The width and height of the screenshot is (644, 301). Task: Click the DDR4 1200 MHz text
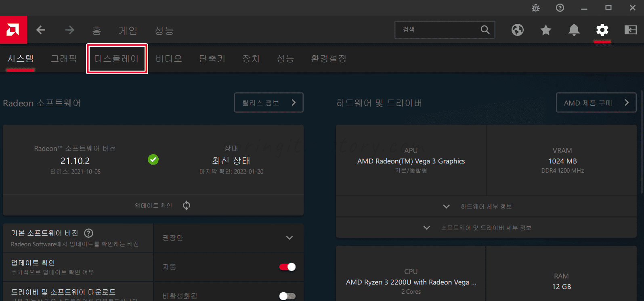[562, 171]
